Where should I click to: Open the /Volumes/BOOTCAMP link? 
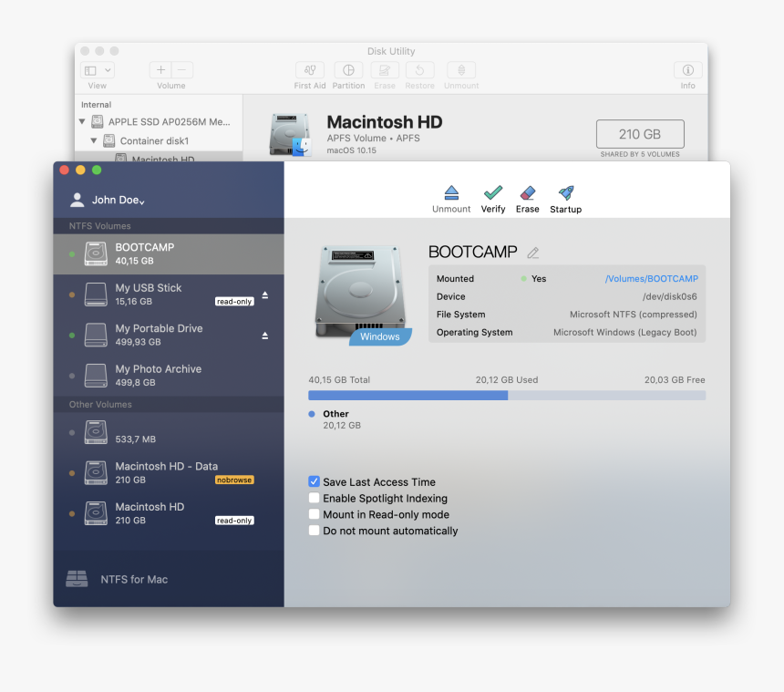tap(653, 278)
